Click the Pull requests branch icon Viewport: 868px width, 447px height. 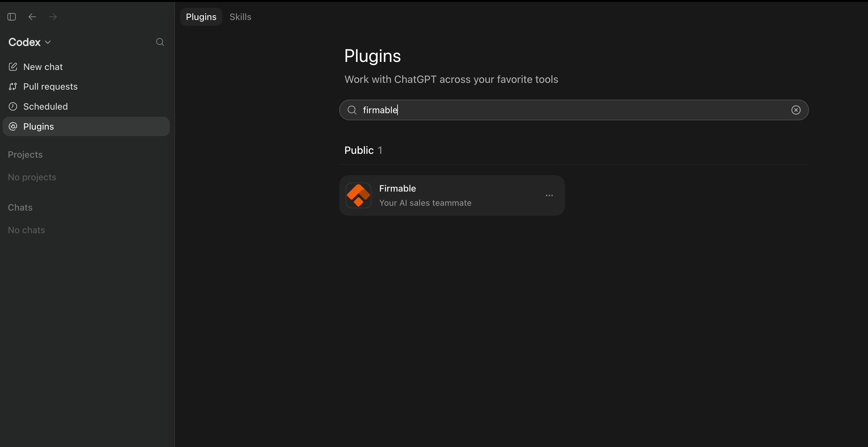click(x=13, y=86)
